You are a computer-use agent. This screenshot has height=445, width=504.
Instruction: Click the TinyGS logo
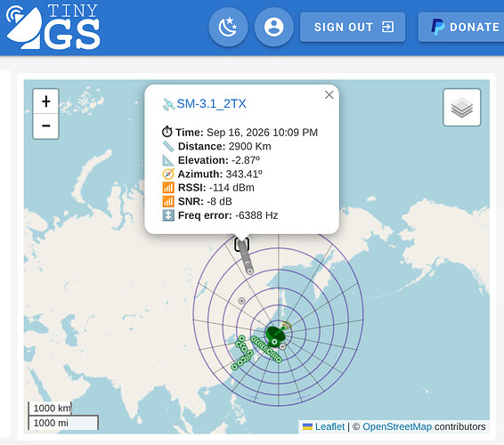(53, 27)
